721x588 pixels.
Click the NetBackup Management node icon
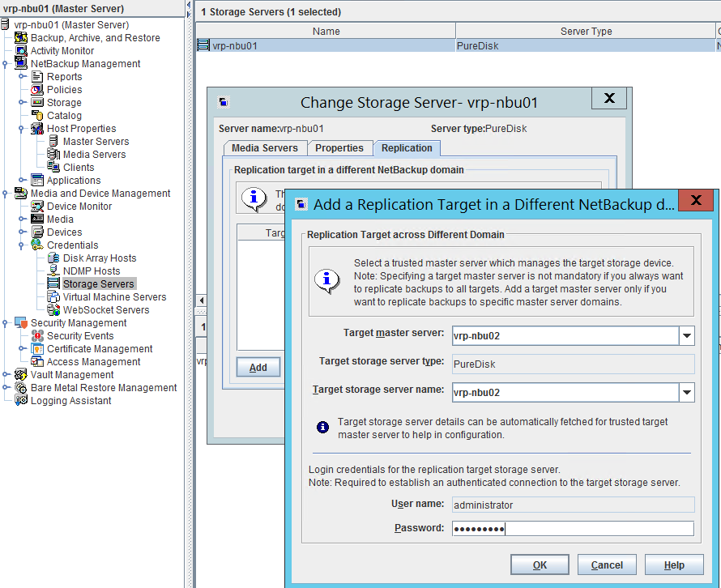point(21,63)
